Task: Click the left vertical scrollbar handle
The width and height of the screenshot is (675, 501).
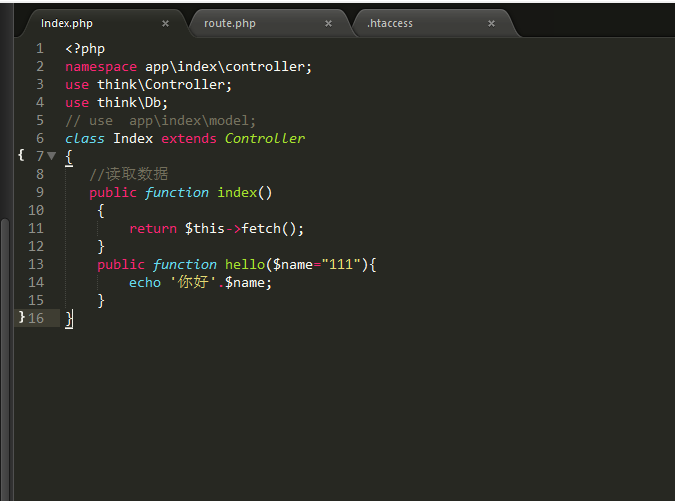Action: coord(5,359)
